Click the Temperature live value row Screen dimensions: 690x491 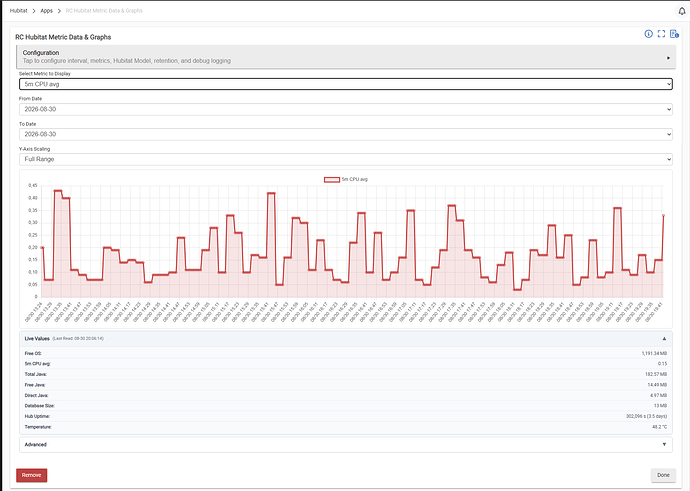(x=346, y=427)
